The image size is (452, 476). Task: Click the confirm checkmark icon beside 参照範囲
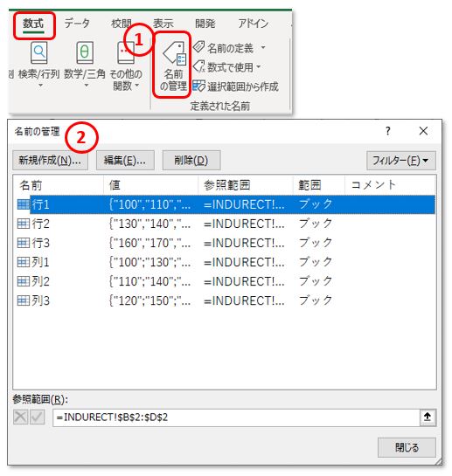click(38, 417)
